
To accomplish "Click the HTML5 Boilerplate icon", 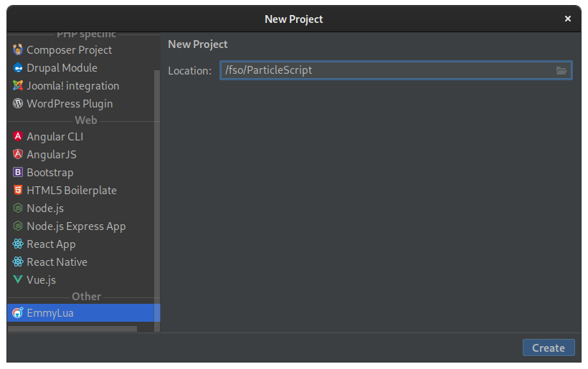I will [18, 191].
